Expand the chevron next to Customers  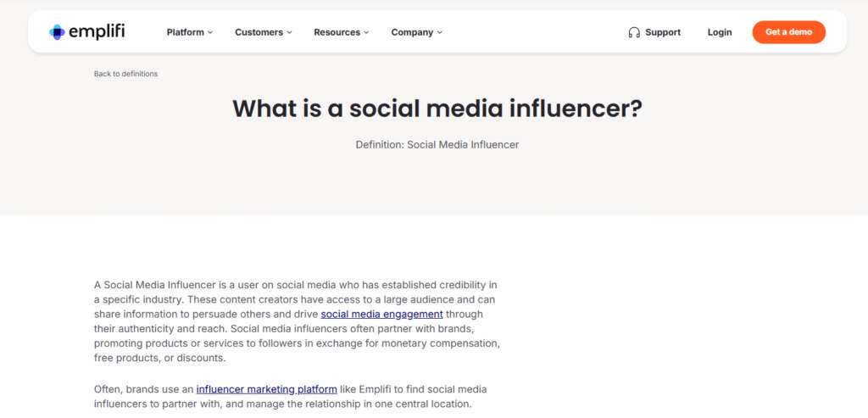289,33
